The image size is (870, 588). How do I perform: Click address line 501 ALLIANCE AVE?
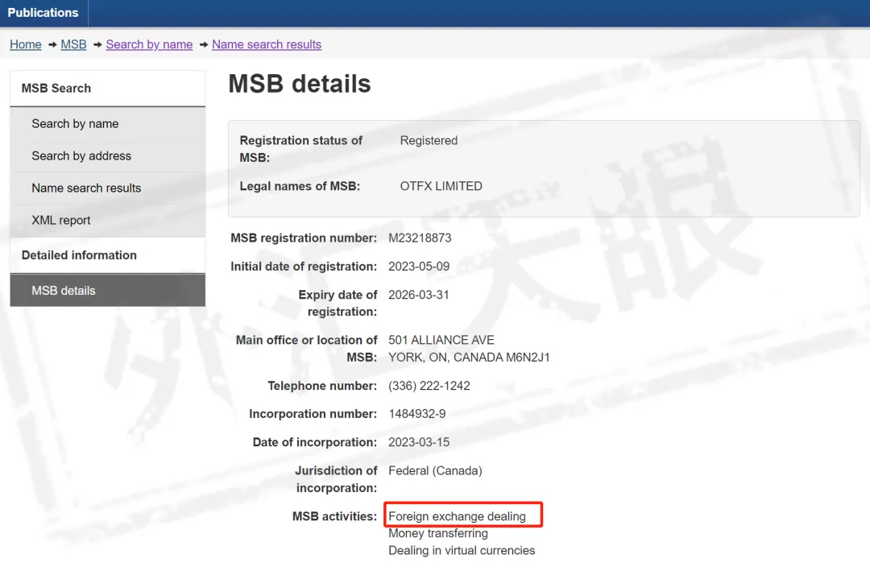tap(441, 340)
